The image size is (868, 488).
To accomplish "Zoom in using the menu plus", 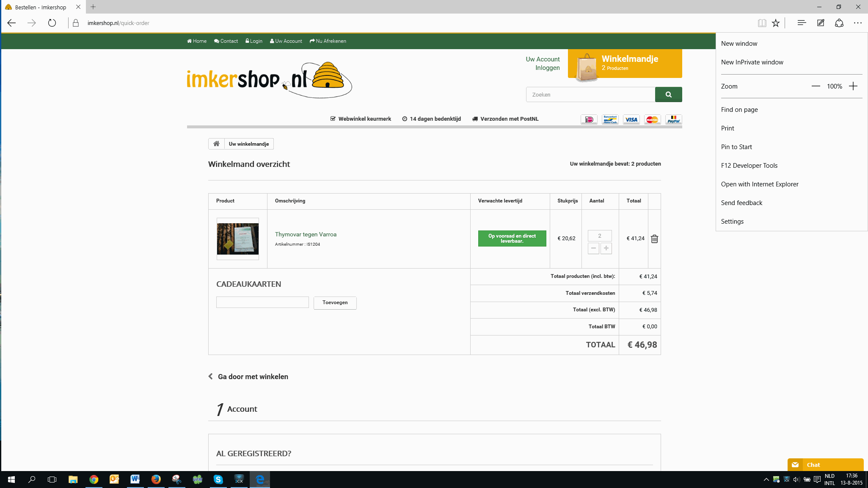I will 853,86.
